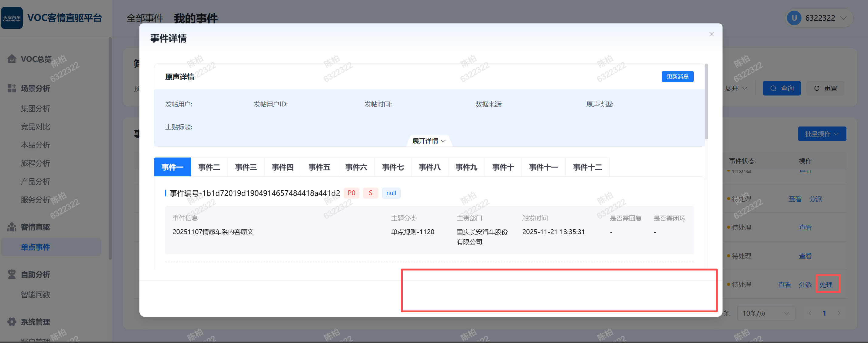Click the user avatar U icon
The image size is (868, 343).
click(x=794, y=18)
